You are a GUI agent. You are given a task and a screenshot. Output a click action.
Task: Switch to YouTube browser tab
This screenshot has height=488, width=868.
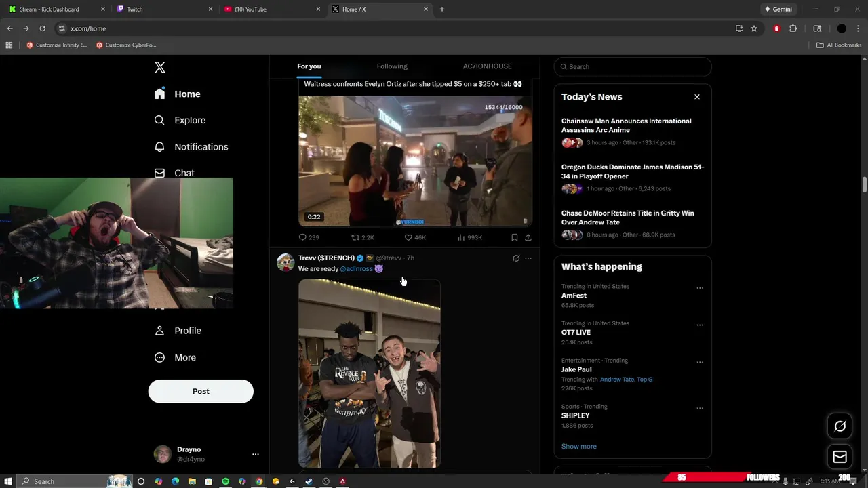[271, 9]
